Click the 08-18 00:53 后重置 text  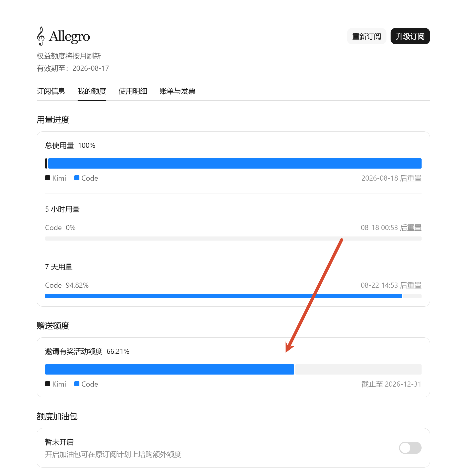(x=391, y=228)
